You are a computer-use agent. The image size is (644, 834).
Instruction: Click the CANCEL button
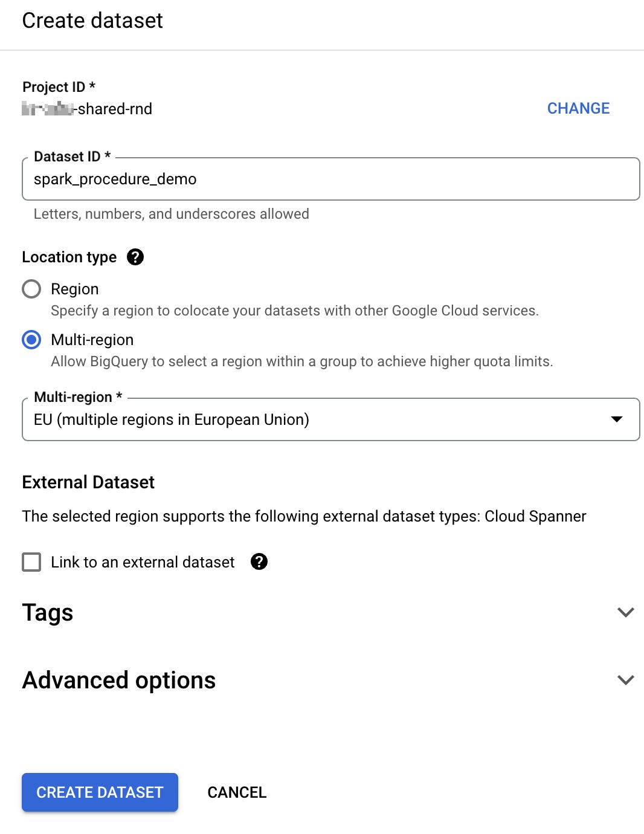237,792
